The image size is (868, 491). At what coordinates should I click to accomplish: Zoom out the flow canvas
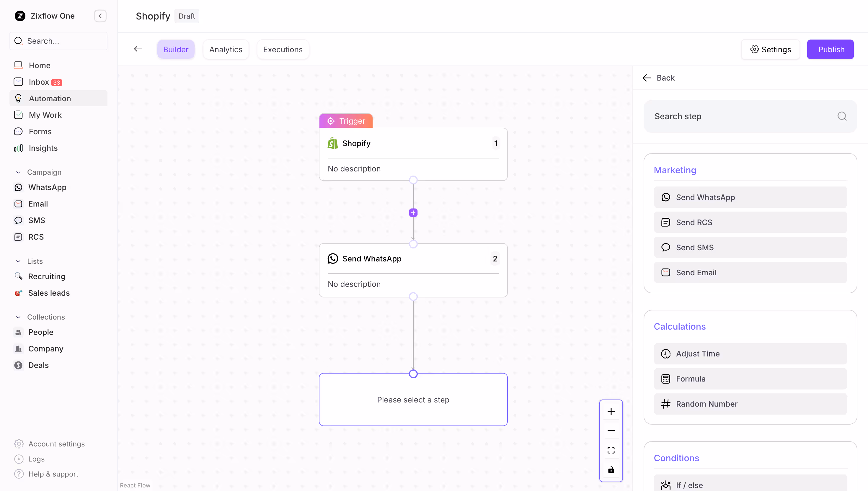coord(611,431)
